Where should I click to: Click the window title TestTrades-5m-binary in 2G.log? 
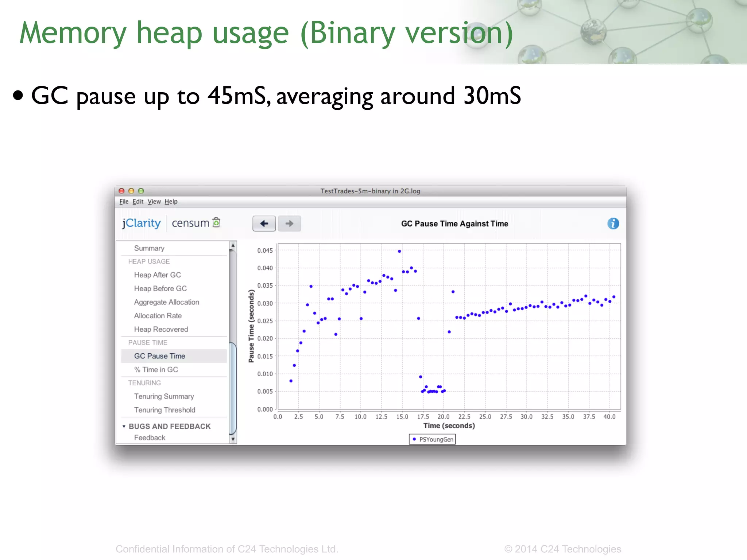pos(370,191)
